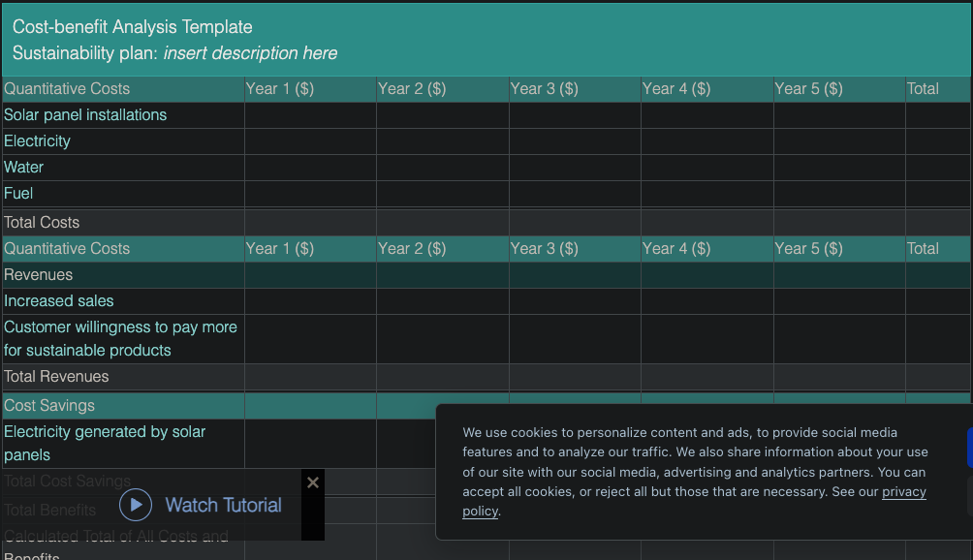The width and height of the screenshot is (973, 560).
Task: Select the Fuel row label cell
Action: 19,194
